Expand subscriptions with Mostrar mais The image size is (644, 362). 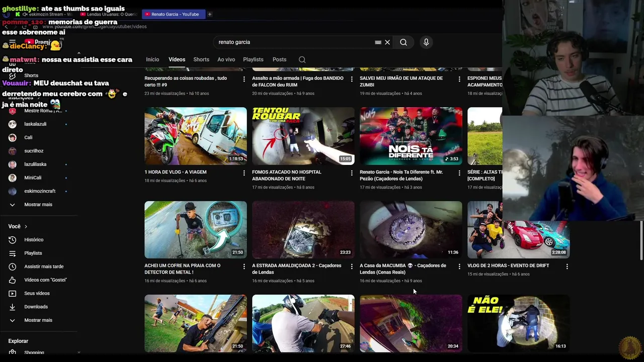tap(38, 205)
